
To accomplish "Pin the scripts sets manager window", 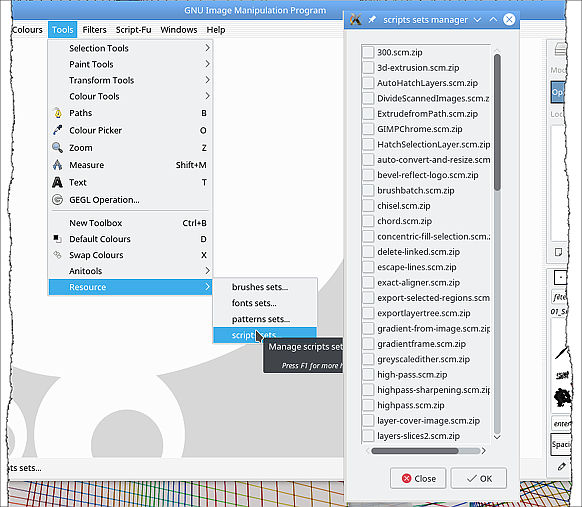I will tap(372, 20).
